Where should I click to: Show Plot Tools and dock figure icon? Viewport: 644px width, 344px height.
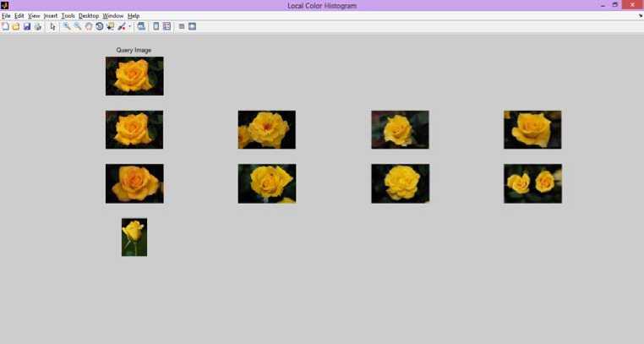click(192, 26)
